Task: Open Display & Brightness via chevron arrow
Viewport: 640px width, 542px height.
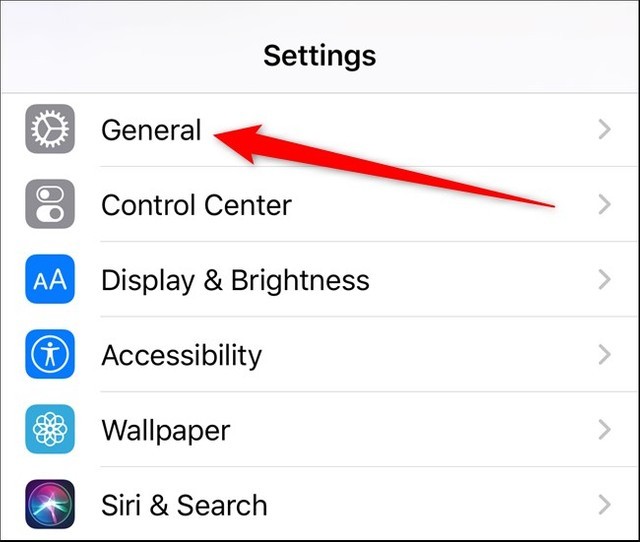Action: click(604, 280)
